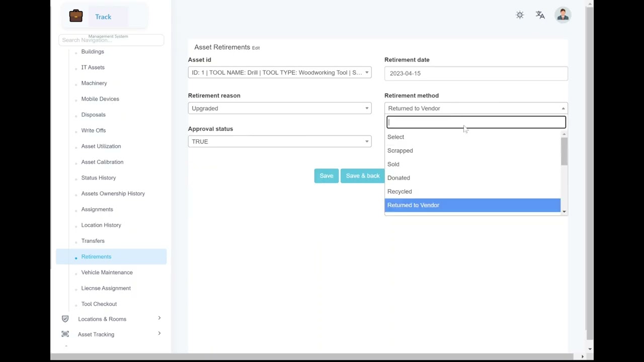Click the dropdown list scrollbar thumb
644x362 pixels.
[x=564, y=151]
